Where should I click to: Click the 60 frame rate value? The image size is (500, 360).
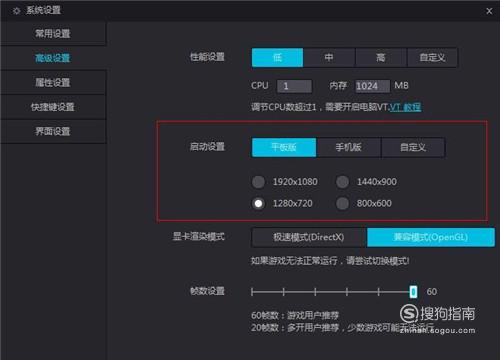pos(432,292)
